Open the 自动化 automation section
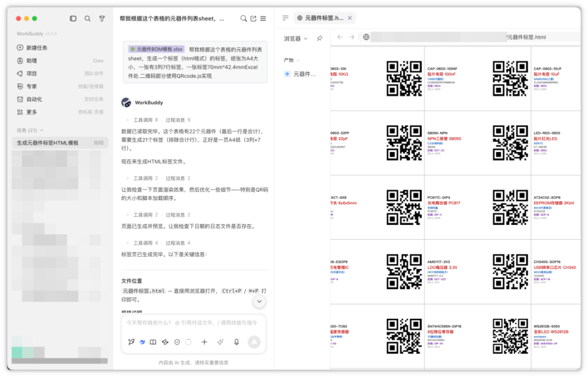The image size is (588, 377). coord(60,99)
